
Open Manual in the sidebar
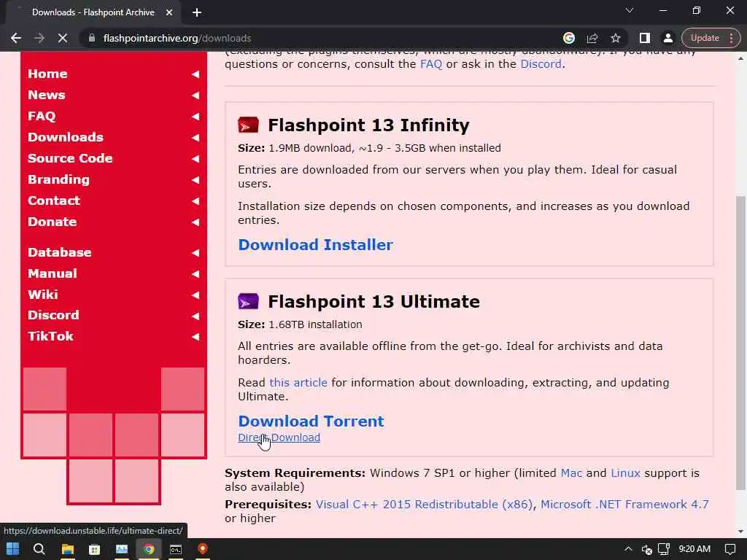(52, 273)
